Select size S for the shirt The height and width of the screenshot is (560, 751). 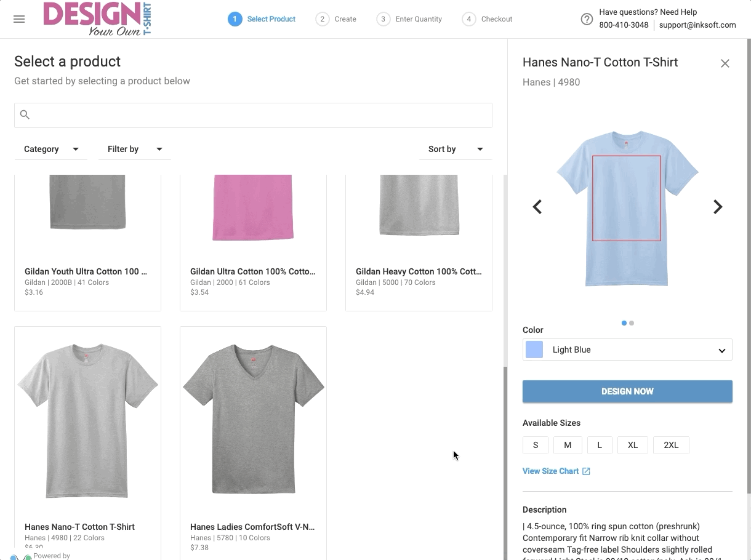pos(535,445)
